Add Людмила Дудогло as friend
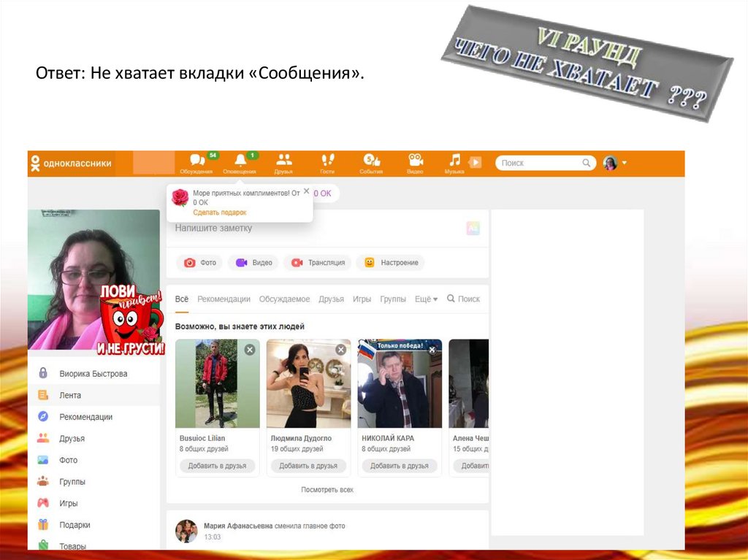This screenshot has width=748, height=560. (308, 466)
